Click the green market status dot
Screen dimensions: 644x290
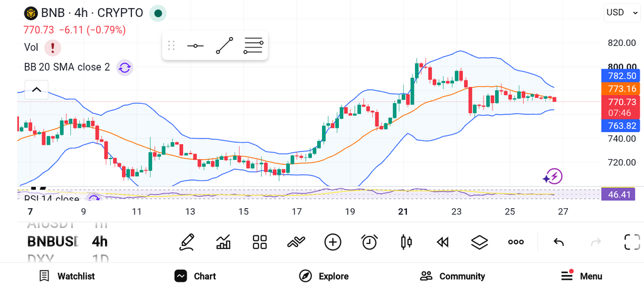click(x=158, y=13)
